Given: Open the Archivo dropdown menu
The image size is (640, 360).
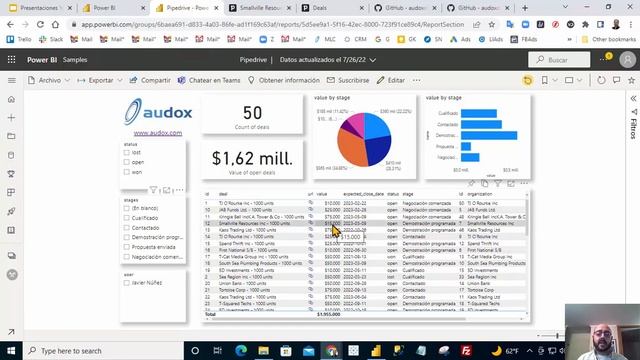Looking at the screenshot, I should coord(49,80).
